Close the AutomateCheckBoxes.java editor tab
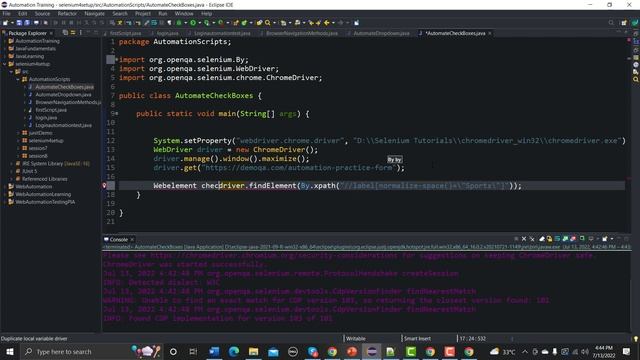Screen dimensions: 640x360 490,33
